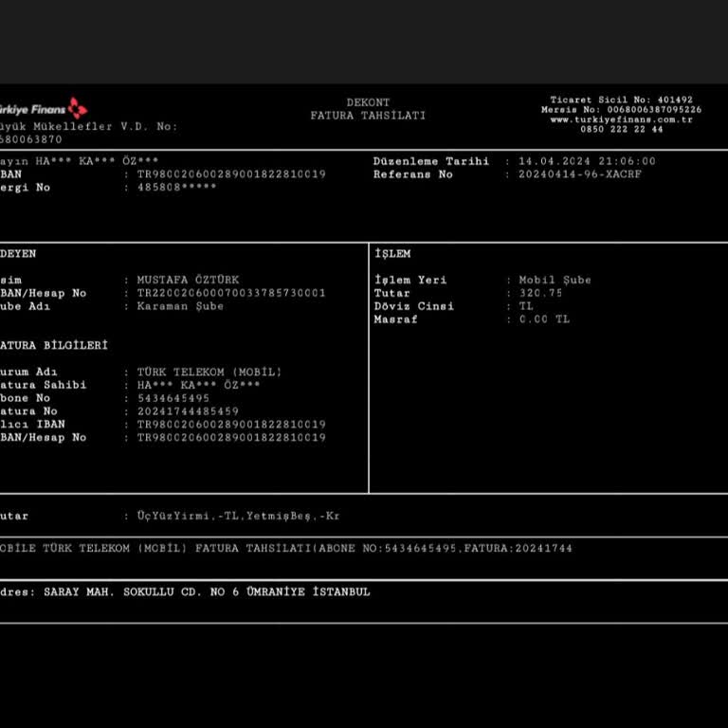
Task: Select Abone No value 5434645495
Action: coord(173,398)
